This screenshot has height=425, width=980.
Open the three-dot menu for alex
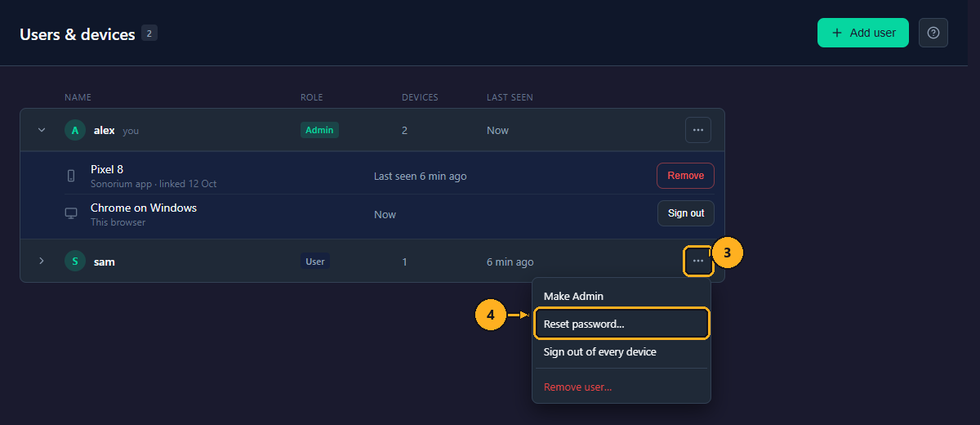pos(698,130)
